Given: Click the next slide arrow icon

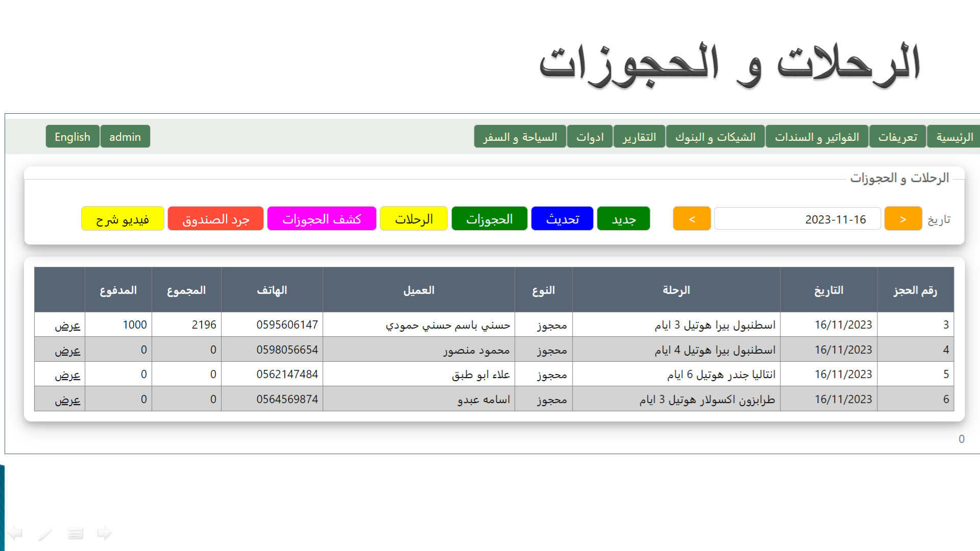Looking at the screenshot, I should (x=105, y=533).
